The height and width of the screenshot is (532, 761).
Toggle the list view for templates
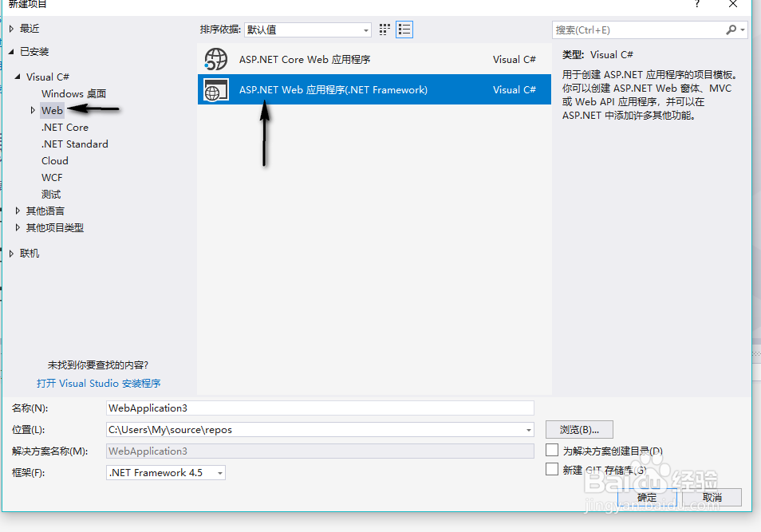coord(404,29)
